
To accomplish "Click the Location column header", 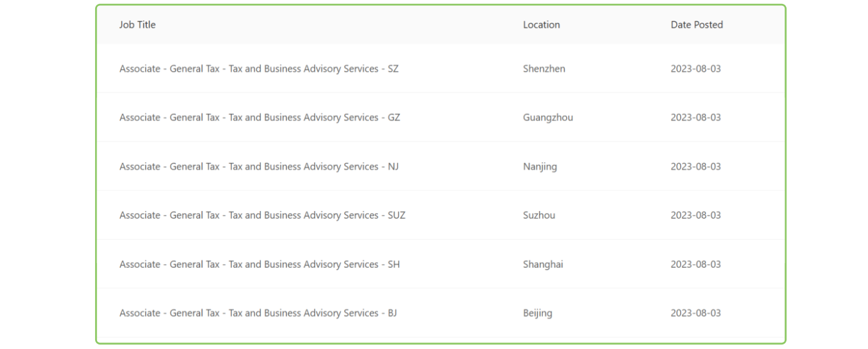I will (542, 25).
